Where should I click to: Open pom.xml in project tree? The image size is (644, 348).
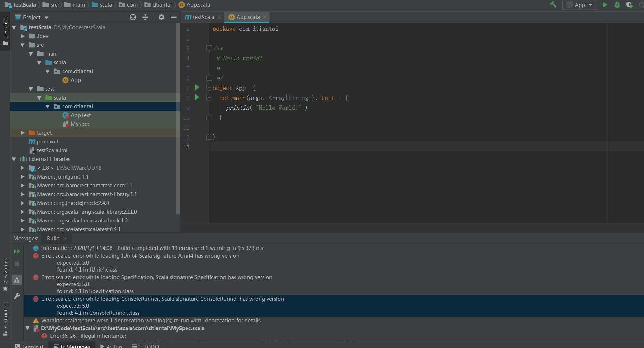coord(43,142)
